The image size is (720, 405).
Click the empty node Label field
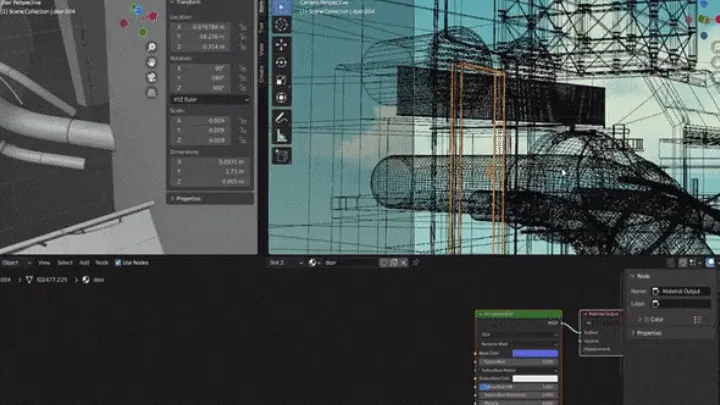(681, 304)
